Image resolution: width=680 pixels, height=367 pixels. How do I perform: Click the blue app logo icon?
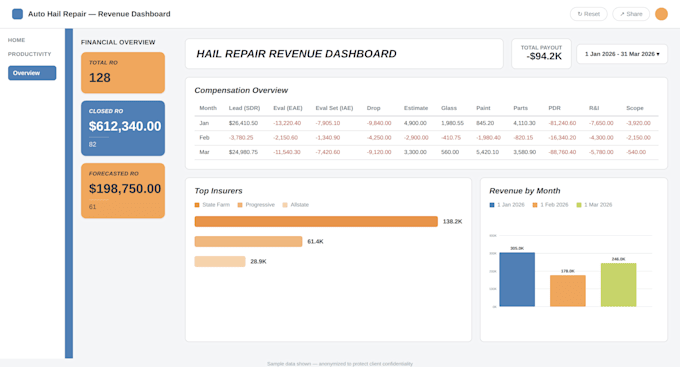(17, 14)
